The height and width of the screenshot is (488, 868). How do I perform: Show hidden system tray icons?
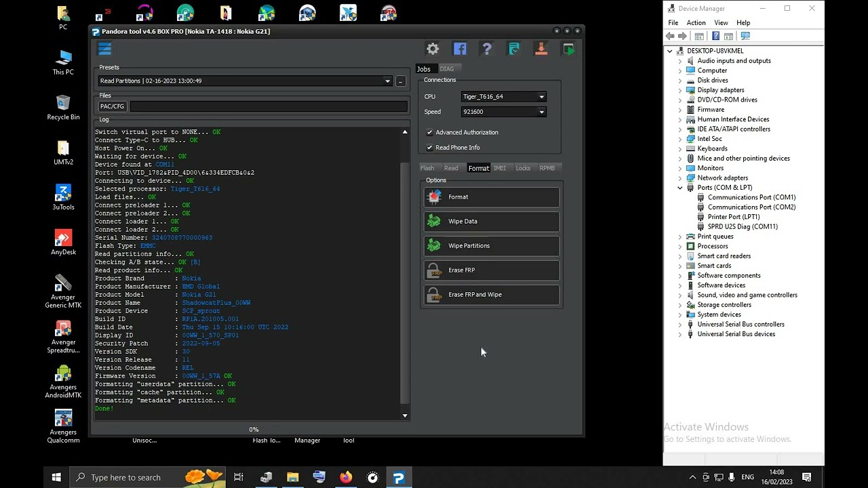point(692,477)
